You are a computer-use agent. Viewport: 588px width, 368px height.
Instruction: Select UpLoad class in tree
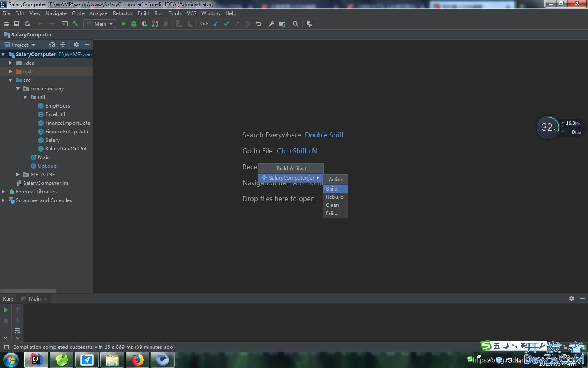click(47, 166)
